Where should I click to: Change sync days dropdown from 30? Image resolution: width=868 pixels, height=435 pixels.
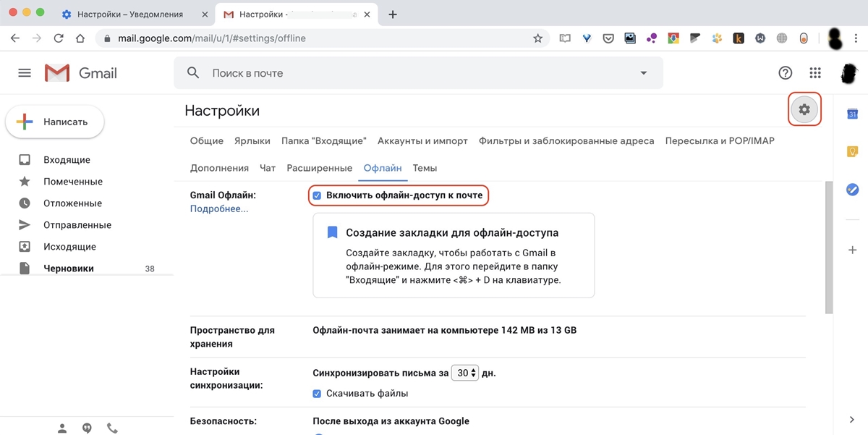[x=464, y=373]
